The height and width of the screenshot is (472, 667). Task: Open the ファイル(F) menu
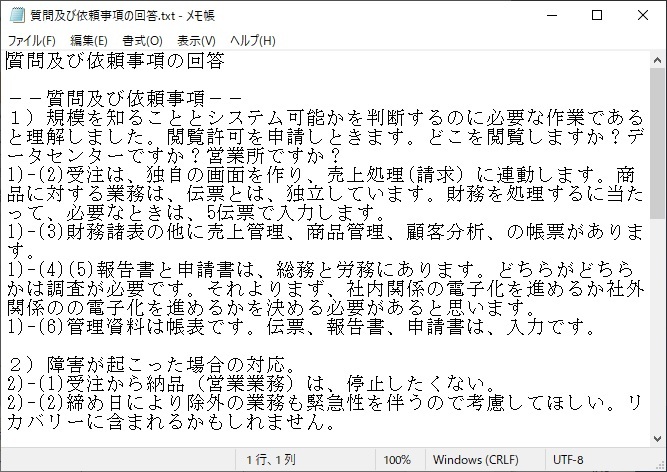[32, 40]
